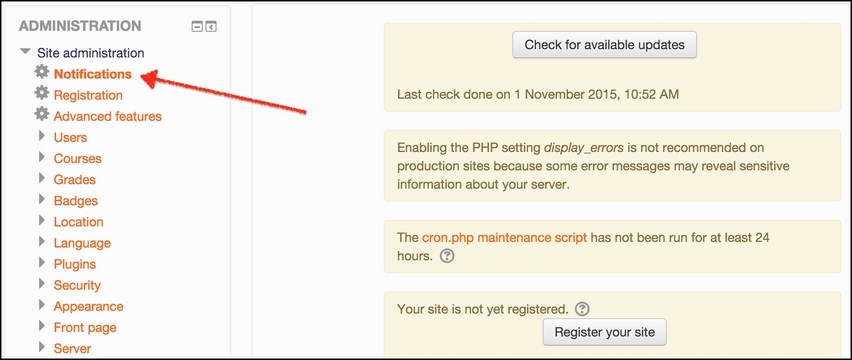Click Check for available updates button

coord(604,45)
